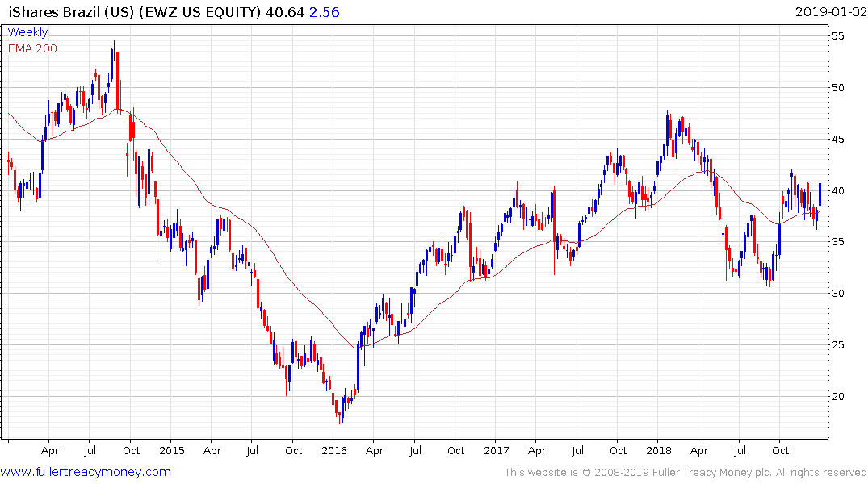The image size is (868, 484).
Task: Click the 2018 year label on time axis
Action: pyautogui.click(x=659, y=451)
